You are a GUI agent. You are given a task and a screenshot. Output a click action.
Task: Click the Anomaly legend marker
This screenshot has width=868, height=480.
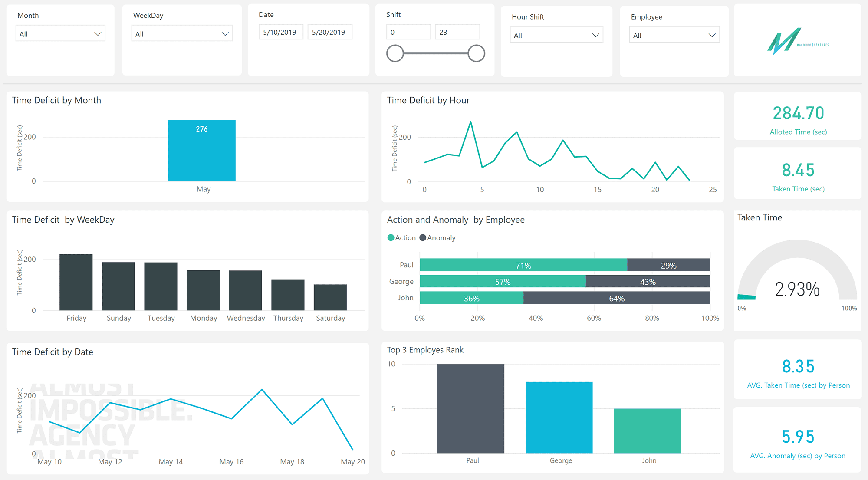(x=423, y=238)
